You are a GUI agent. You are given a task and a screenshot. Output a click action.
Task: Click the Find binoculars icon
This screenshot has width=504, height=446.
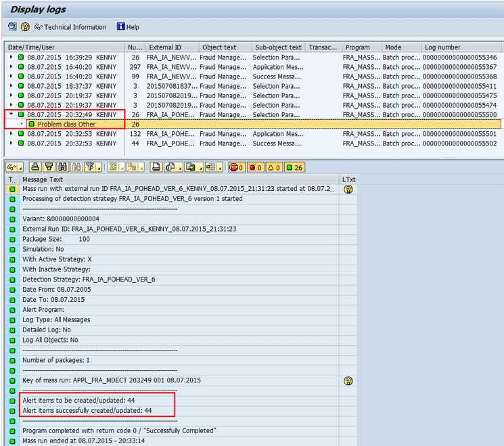(63, 167)
